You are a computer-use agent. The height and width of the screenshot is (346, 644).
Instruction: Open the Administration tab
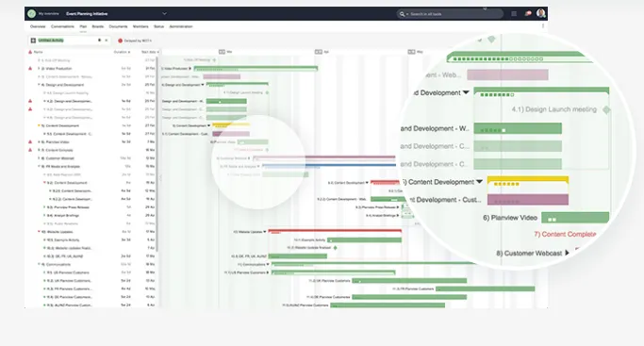(181, 26)
